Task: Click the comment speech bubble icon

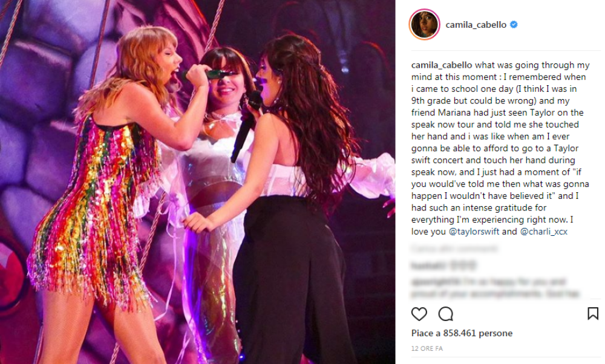Action: click(x=446, y=314)
